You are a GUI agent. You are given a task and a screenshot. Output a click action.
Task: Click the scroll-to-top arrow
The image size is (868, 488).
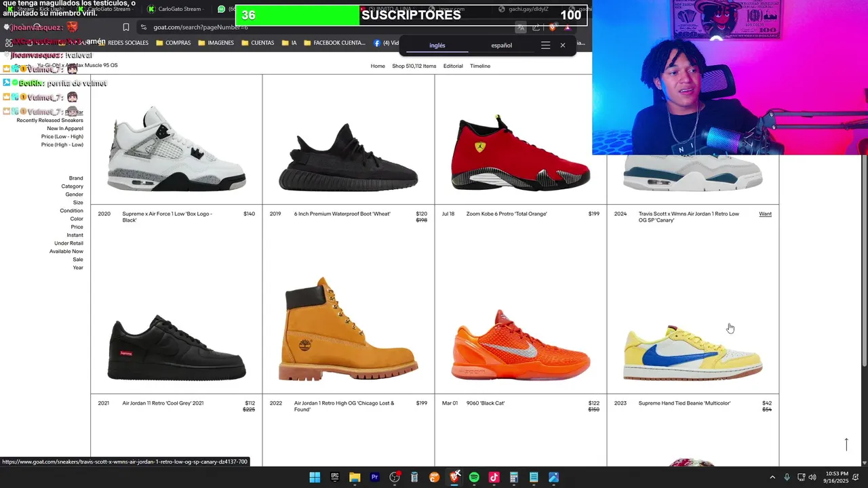(x=846, y=445)
